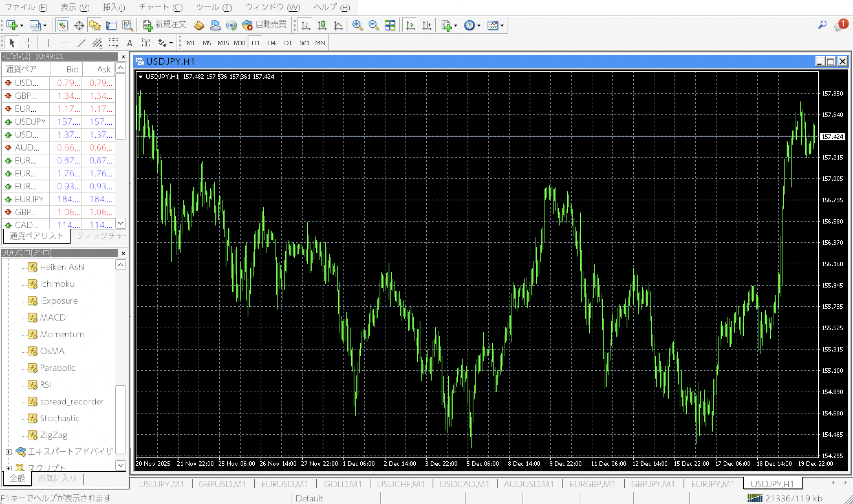Screen dimensions: 853x504
Task: Switch to the GOLD,M1 chart tab
Action: coord(343,484)
